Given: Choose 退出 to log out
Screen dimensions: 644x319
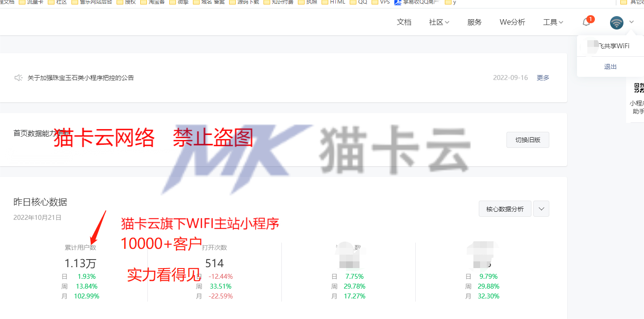Looking at the screenshot, I should [x=610, y=67].
